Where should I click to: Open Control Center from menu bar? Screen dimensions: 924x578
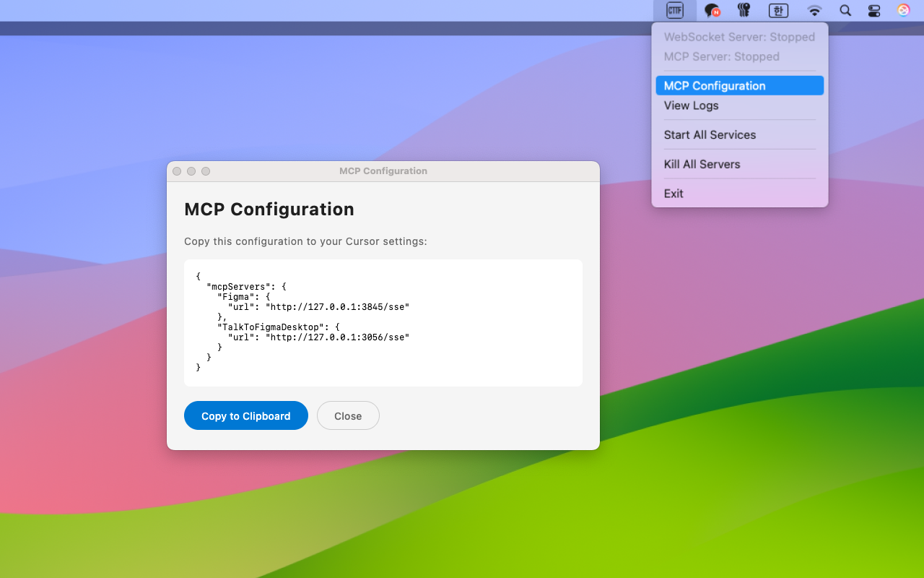point(874,10)
